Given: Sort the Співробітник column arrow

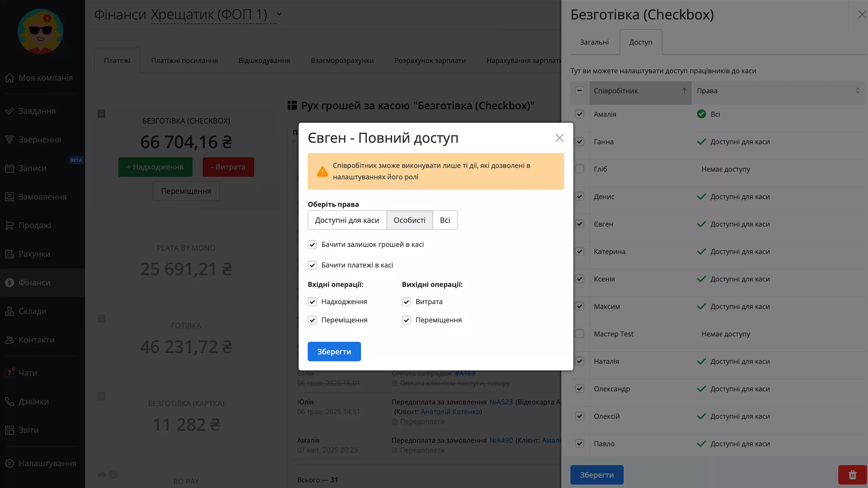Looking at the screenshot, I should click(684, 91).
